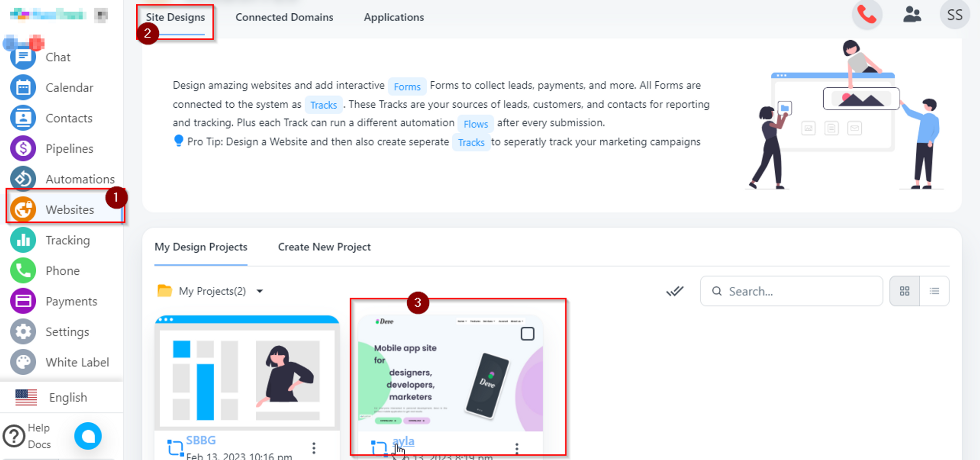The height and width of the screenshot is (460, 980).
Task: Switch to Connected Domains tab
Action: (x=284, y=18)
